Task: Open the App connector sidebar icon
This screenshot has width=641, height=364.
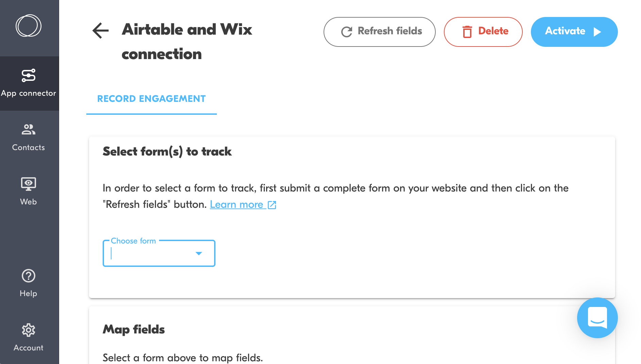Action: click(x=29, y=75)
